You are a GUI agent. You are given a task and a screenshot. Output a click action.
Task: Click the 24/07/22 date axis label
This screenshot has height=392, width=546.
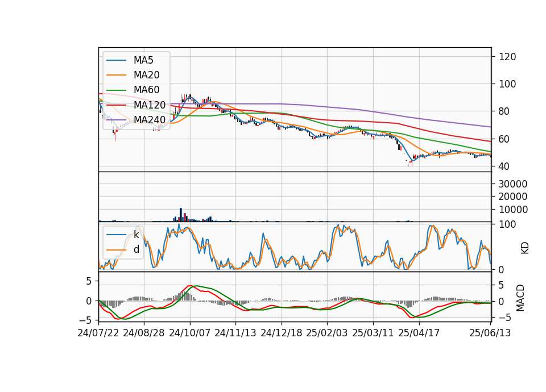click(98, 333)
